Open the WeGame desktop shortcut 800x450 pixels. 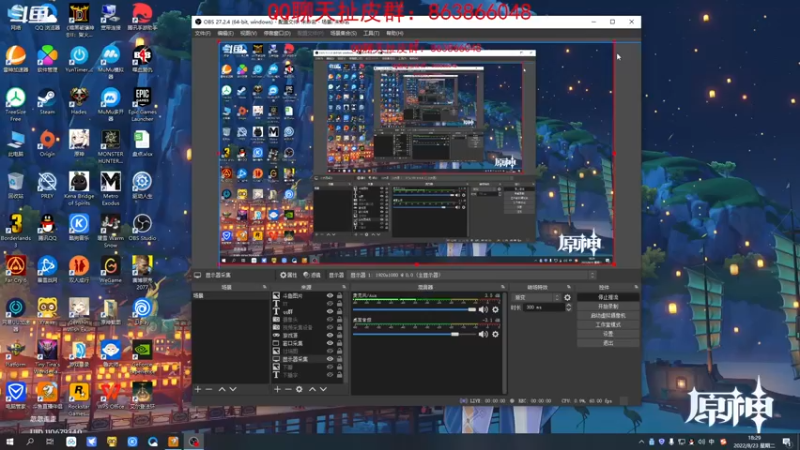(110, 269)
